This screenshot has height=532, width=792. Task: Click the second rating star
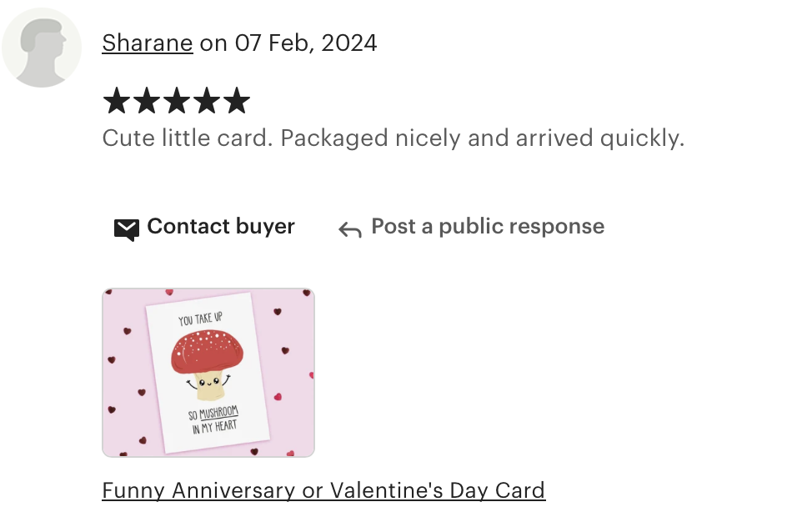pos(147,100)
